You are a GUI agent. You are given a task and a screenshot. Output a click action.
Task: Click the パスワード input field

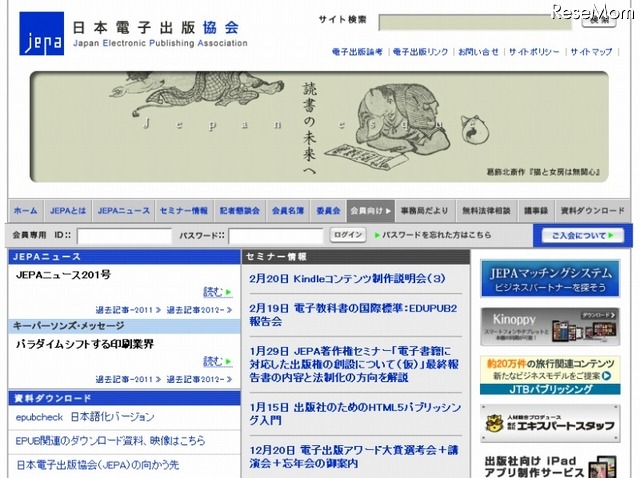276,236
